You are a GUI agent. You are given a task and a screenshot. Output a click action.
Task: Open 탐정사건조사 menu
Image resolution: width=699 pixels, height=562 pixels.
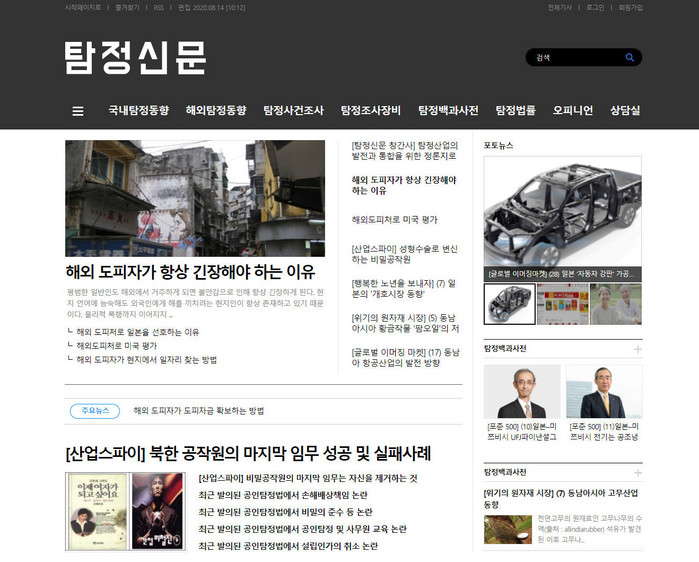click(293, 111)
